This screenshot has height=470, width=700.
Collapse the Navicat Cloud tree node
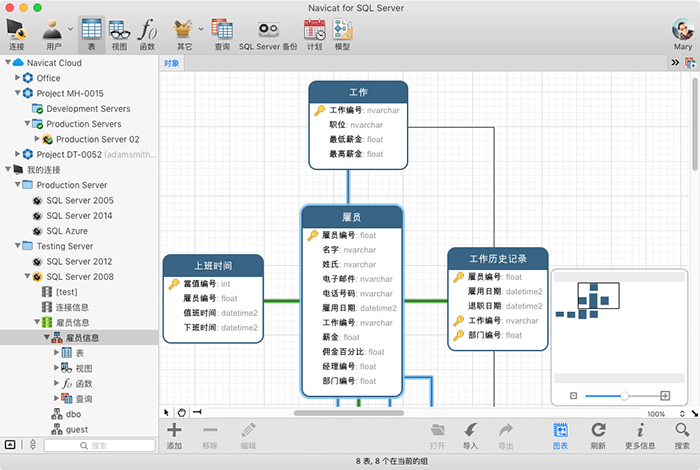coord(8,62)
